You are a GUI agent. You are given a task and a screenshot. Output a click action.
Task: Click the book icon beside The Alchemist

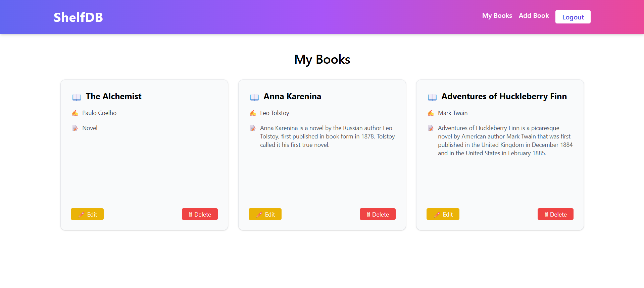pos(77,97)
